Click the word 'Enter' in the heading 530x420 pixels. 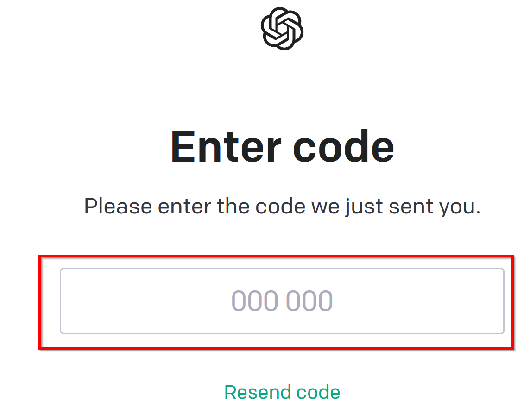pyautogui.click(x=226, y=147)
